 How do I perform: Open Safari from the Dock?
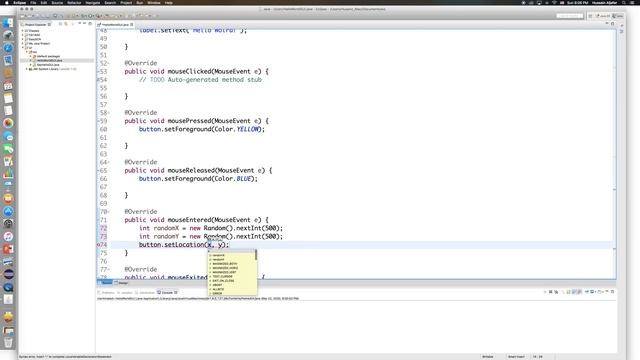click(x=8, y=48)
